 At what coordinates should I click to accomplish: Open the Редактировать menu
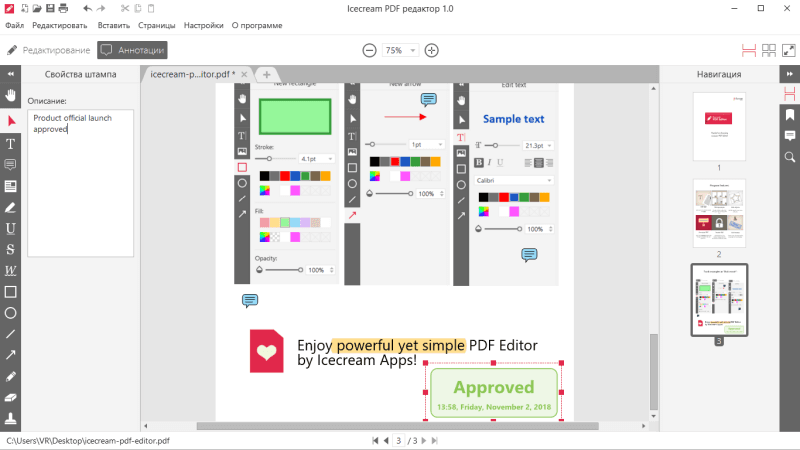tap(60, 25)
